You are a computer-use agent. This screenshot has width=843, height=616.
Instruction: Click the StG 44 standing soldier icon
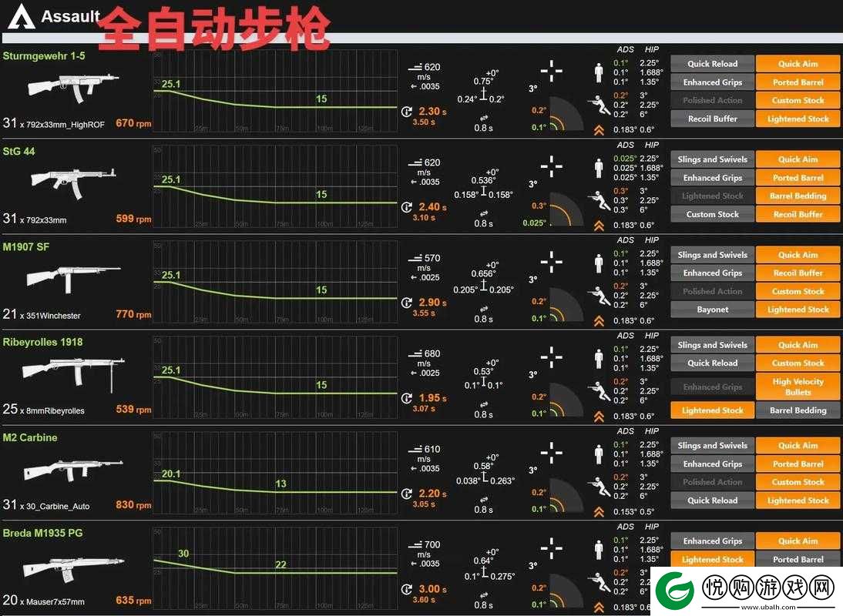click(599, 168)
